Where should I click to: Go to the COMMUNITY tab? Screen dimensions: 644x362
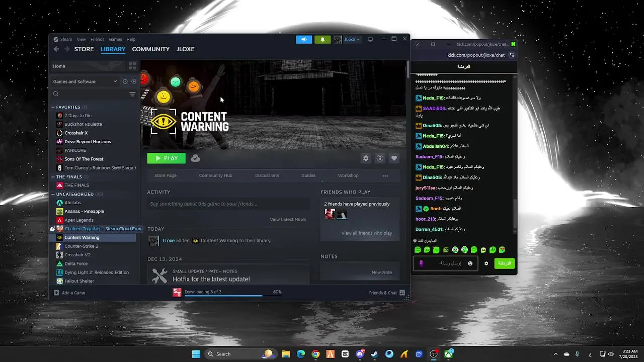tap(150, 49)
